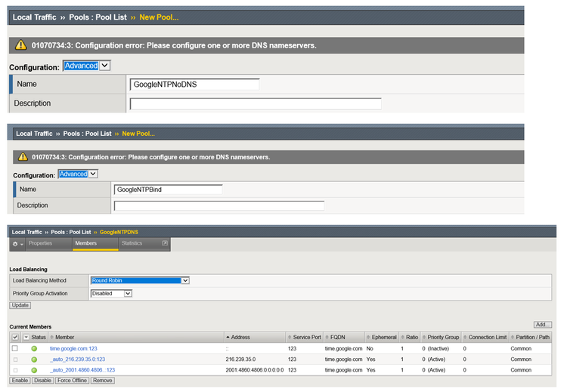Click the Add... button for members
This screenshot has width=567, height=392.
542,324
